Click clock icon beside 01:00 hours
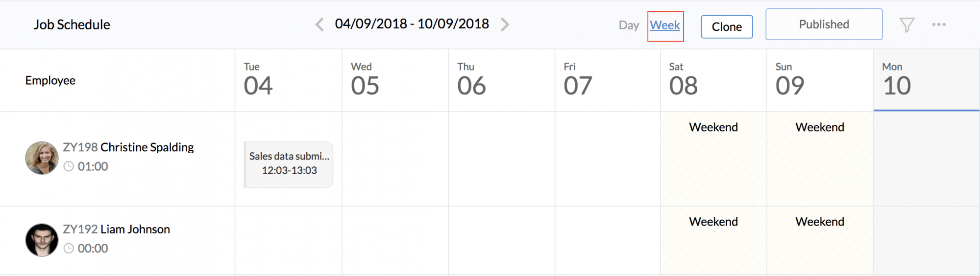 coord(69,166)
